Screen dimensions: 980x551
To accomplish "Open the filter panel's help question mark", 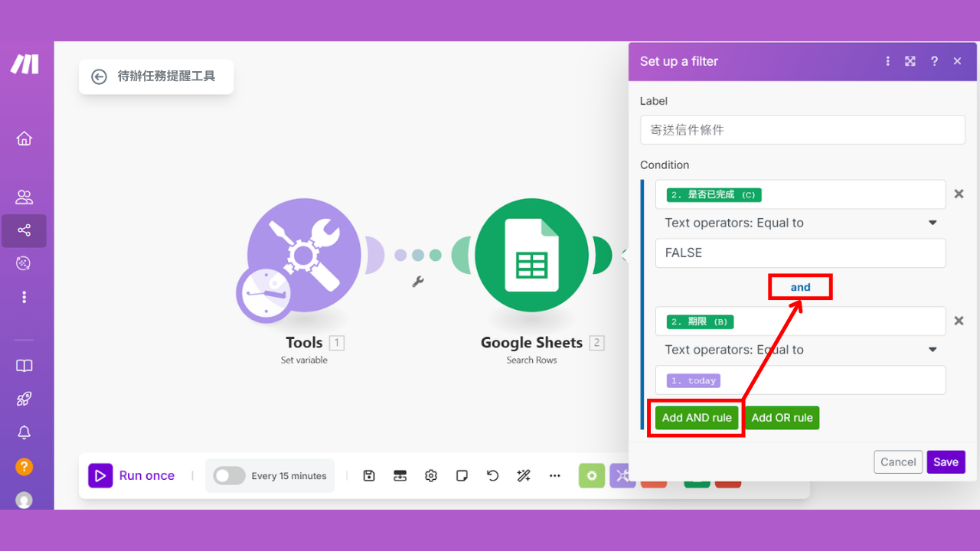I will [934, 61].
